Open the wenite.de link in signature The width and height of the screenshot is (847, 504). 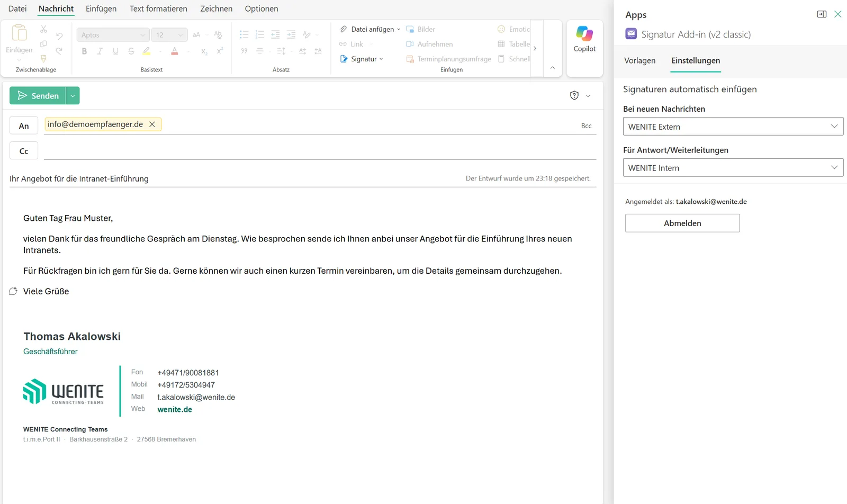coord(175,409)
